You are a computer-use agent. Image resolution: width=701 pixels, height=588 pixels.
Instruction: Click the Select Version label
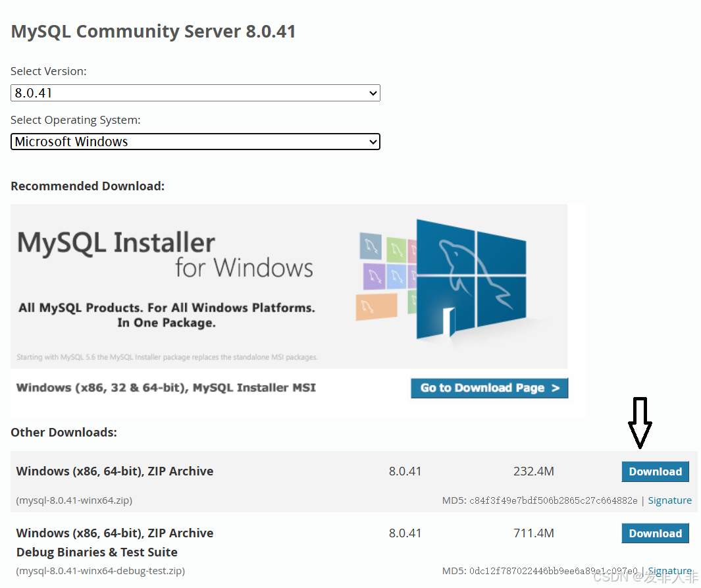coord(48,71)
